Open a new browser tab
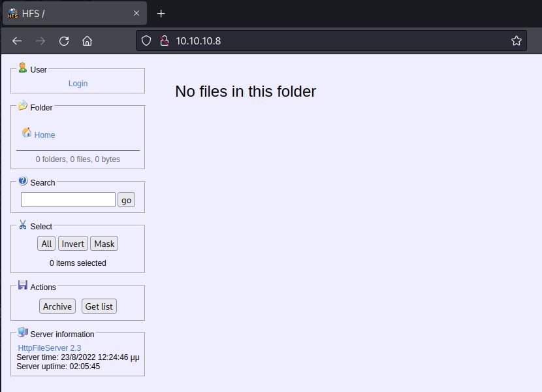This screenshot has height=392, width=542. [x=161, y=13]
